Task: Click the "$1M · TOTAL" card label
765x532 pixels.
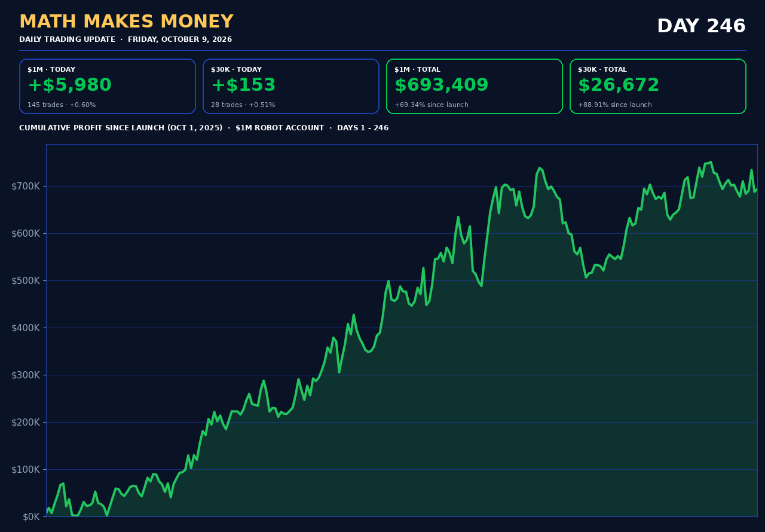Action: 417,70
